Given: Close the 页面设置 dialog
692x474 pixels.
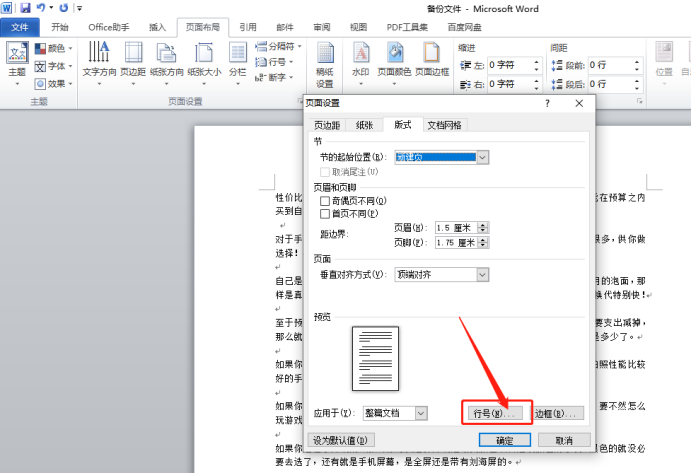Looking at the screenshot, I should 579,103.
